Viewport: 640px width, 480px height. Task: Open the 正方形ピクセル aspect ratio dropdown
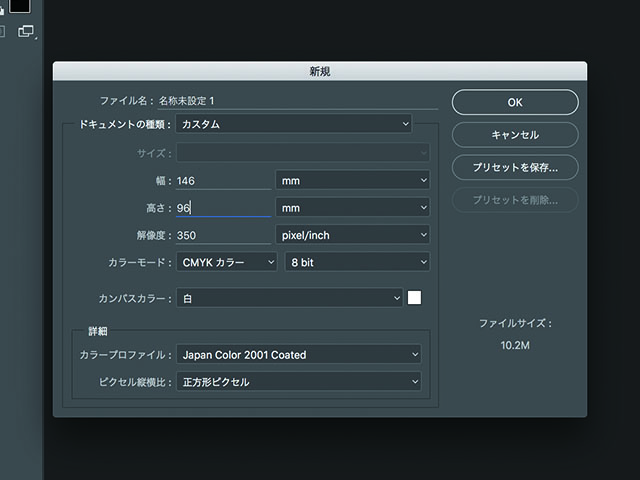pos(299,382)
